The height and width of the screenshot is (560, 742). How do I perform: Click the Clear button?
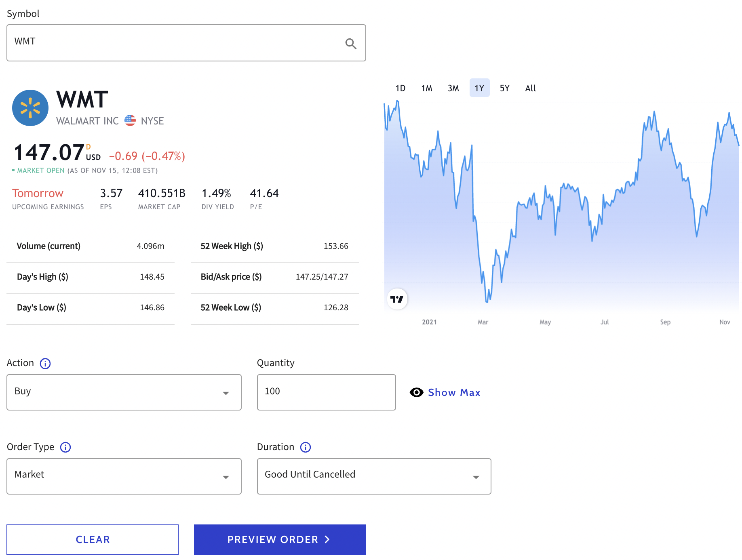click(93, 540)
